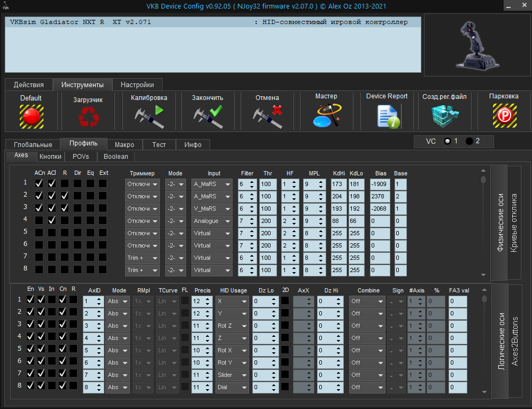Image resolution: width=532 pixels, height=409 pixels.
Task: Toggle Cn checkbox for logical axis 8
Action: [x=63, y=385]
